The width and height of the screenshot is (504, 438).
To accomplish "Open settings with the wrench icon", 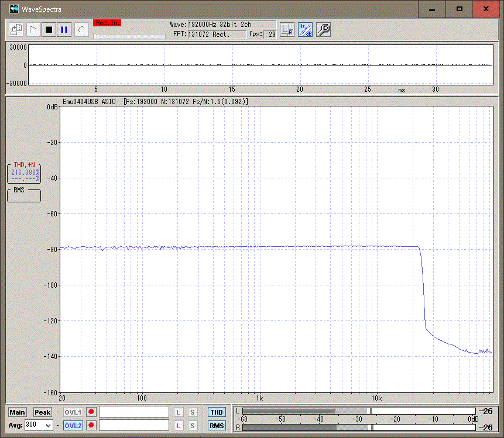I will tap(323, 30).
